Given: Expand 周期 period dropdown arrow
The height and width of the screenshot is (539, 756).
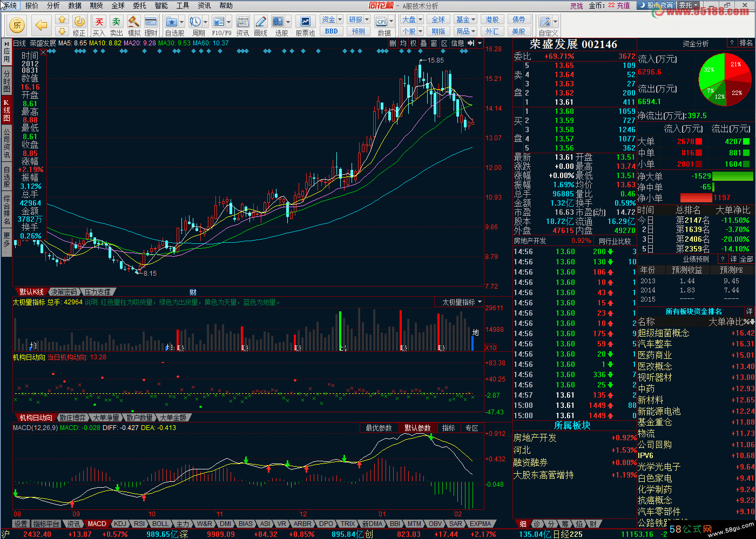Looking at the screenshot, I should pyautogui.click(x=206, y=22).
